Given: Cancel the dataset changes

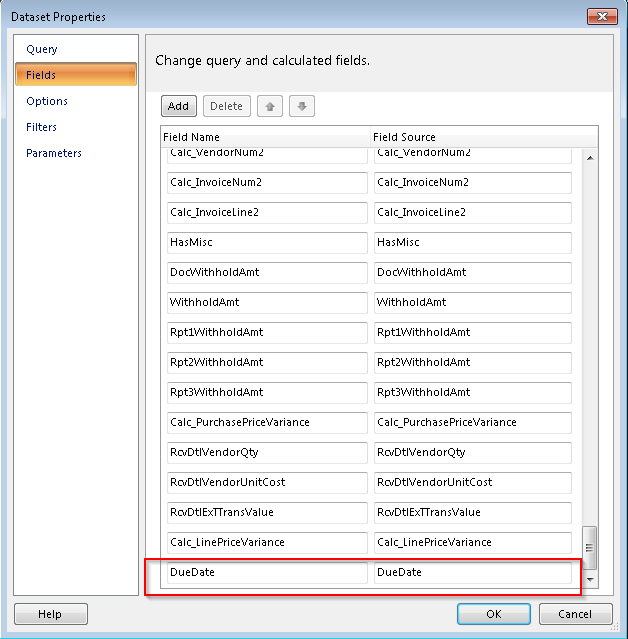Looking at the screenshot, I should coord(575,614).
